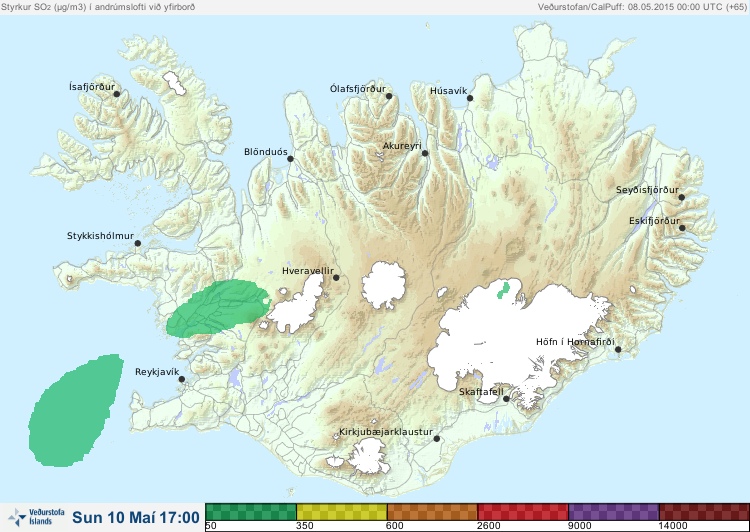Click the purple legend swatch labeled 9000
This screenshot has height=532, width=750.
614,512
